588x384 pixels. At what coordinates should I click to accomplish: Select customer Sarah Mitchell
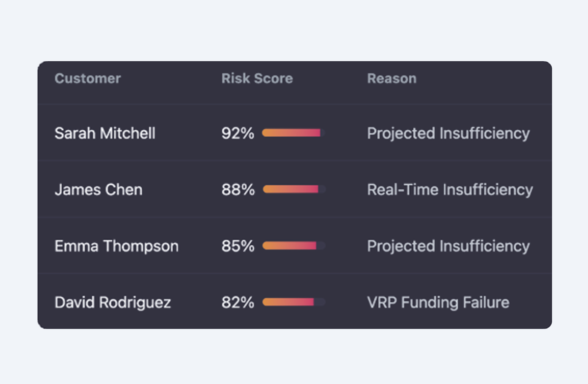(x=105, y=133)
